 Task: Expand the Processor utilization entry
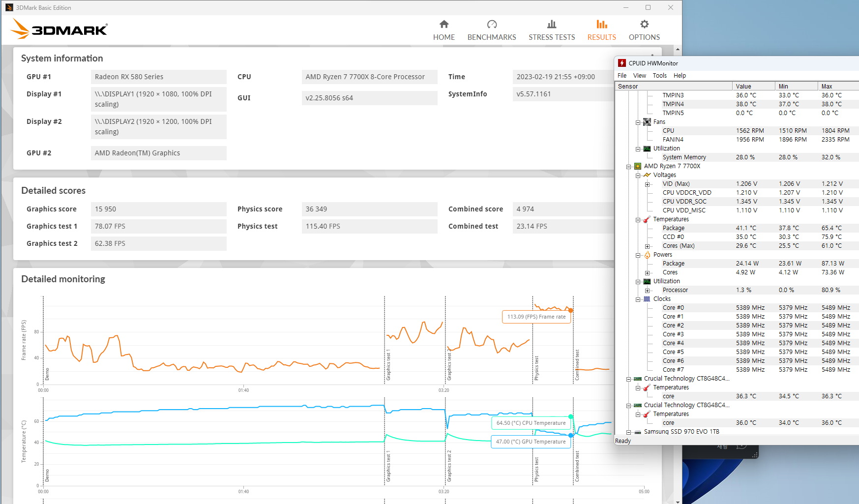(x=648, y=291)
